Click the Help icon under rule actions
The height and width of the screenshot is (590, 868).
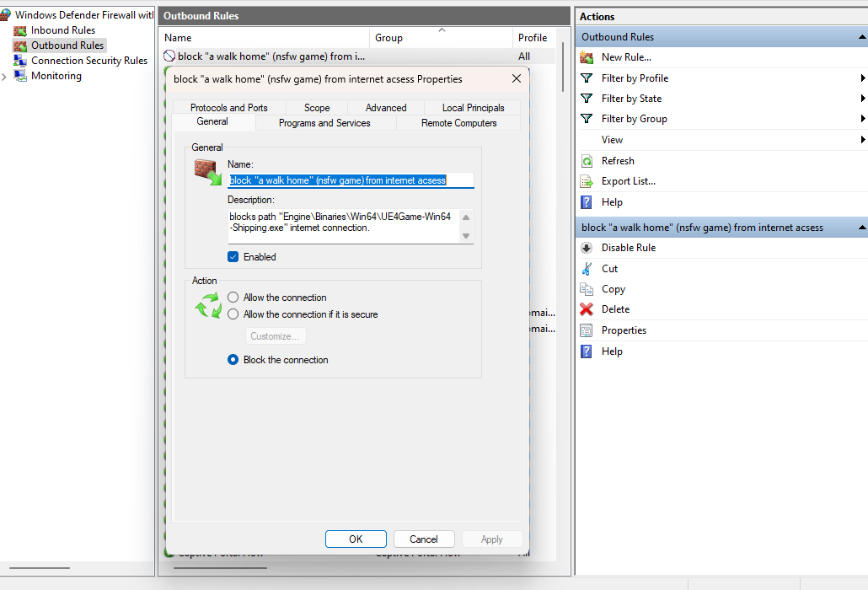tap(587, 351)
